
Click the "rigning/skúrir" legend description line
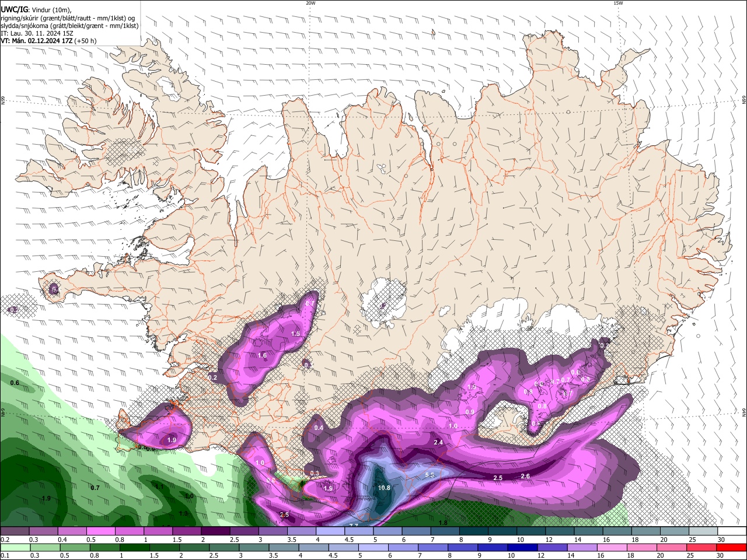(67, 18)
